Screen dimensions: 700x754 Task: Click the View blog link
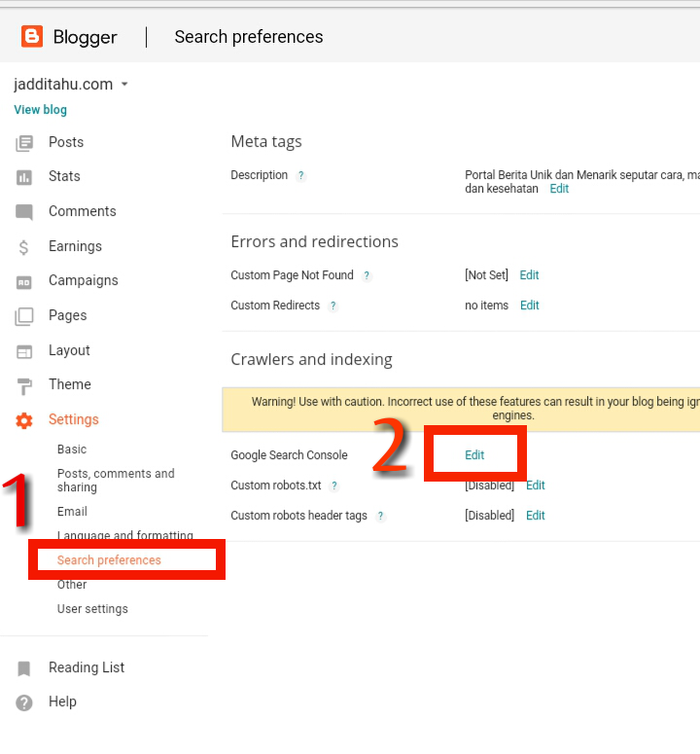(x=41, y=110)
